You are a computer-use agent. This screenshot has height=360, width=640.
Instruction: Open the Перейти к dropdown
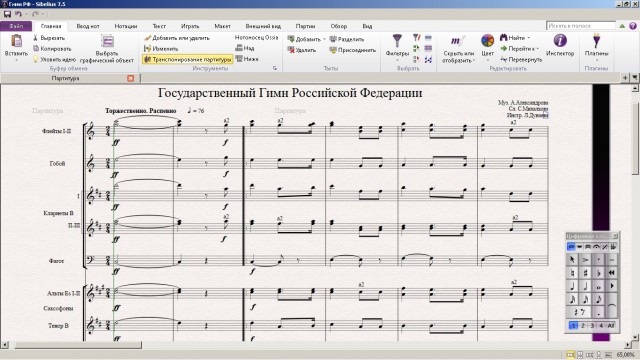(x=519, y=49)
